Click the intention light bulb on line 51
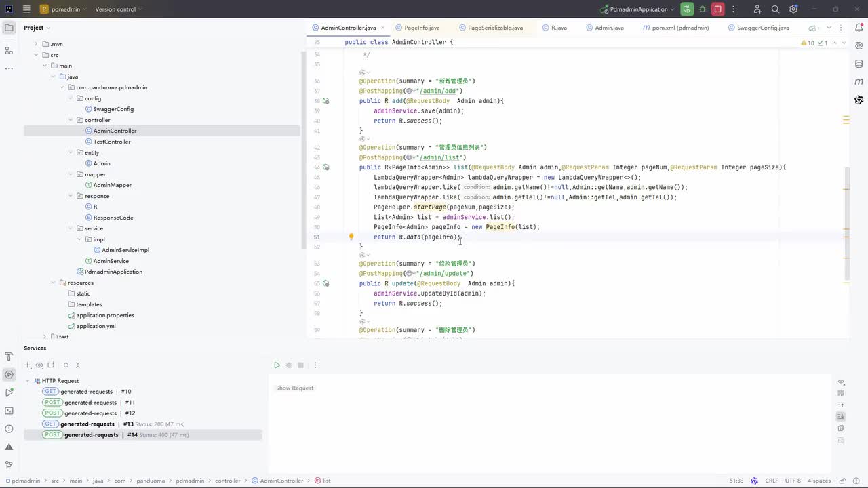868x488 pixels. 351,237
